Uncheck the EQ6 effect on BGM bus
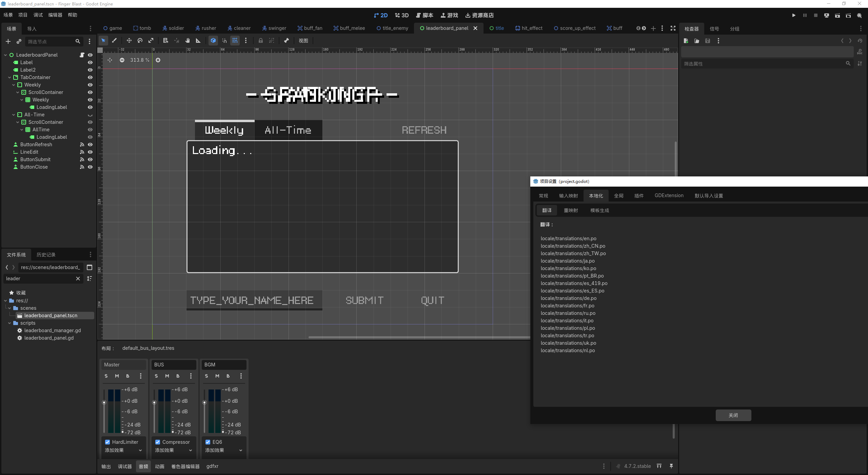 (x=208, y=442)
